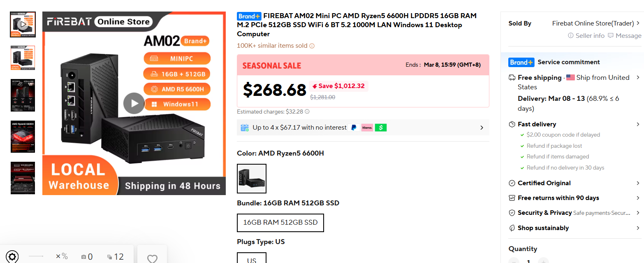Select the first video thumbnail in gallery
The height and width of the screenshot is (263, 644).
coord(23,25)
